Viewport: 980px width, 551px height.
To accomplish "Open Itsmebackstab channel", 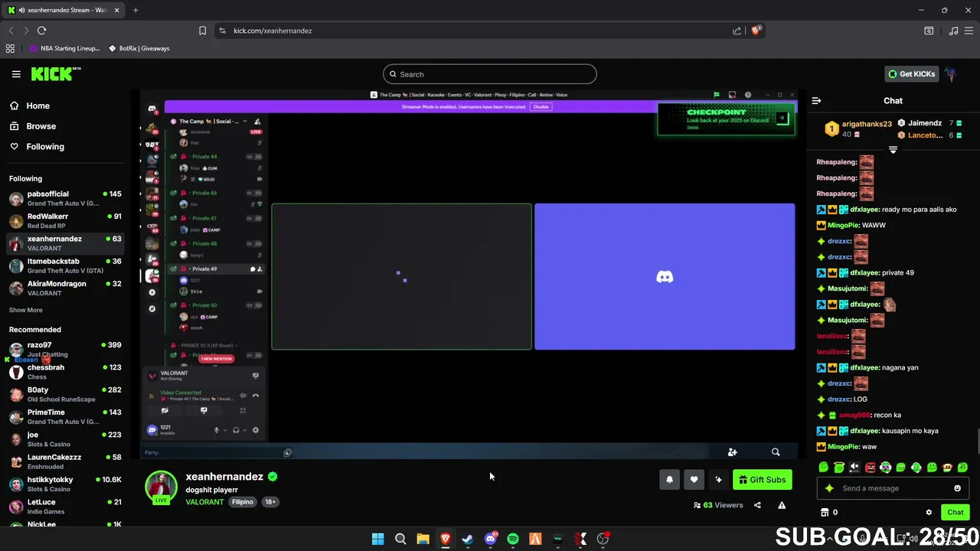I will coord(64,266).
